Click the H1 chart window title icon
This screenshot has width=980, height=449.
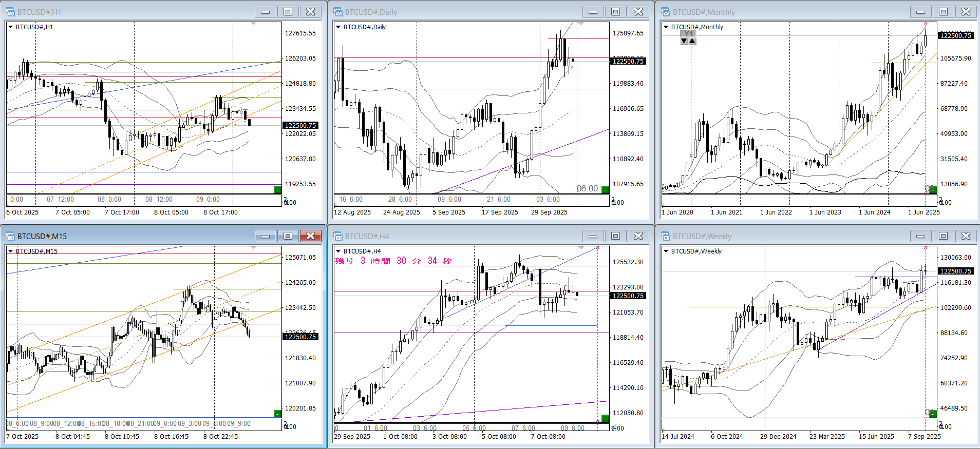click(10, 12)
